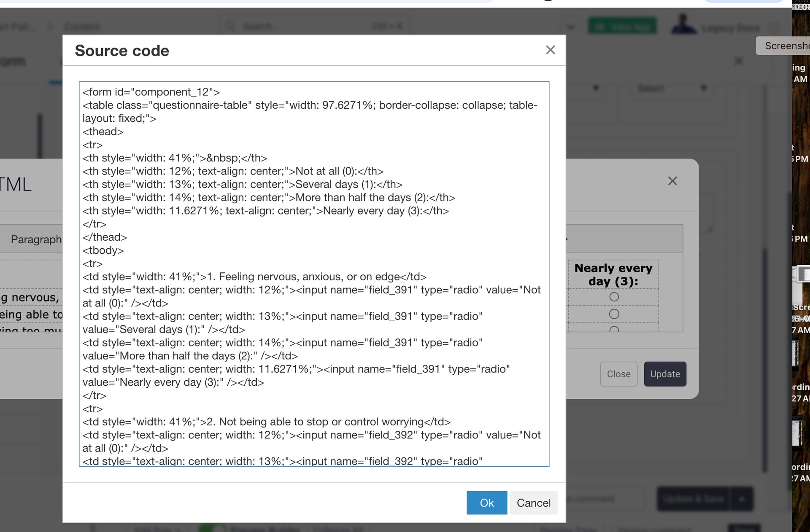
Task: Cancel the source code changes
Action: pos(533,502)
